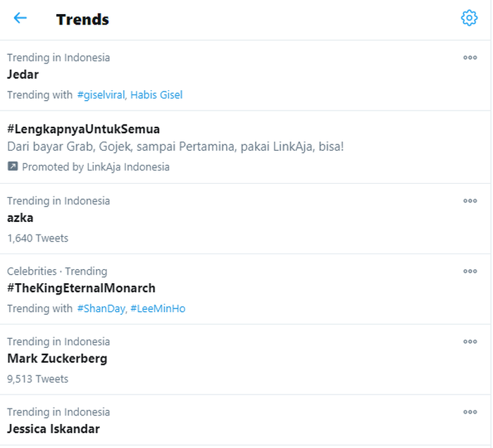Open more options for Mark Zuckerberg trend
The height and width of the screenshot is (448, 493).
pos(470,342)
